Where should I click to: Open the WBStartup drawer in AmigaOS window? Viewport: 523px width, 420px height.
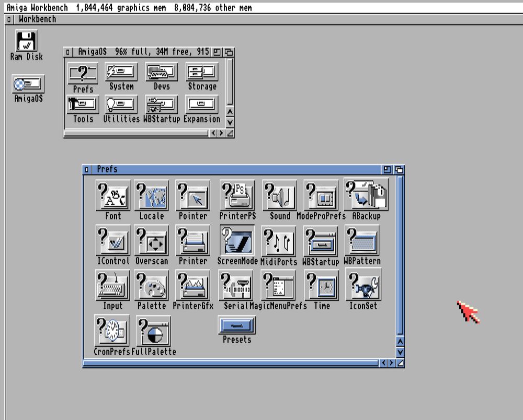(162, 104)
